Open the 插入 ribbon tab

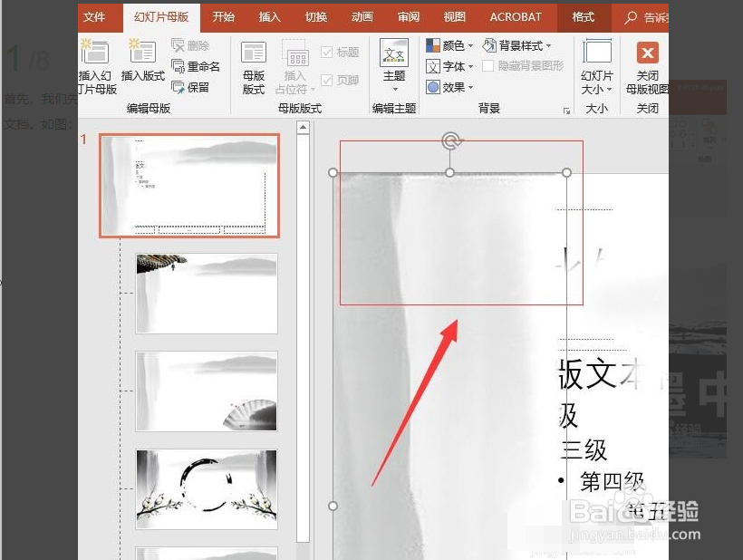(270, 17)
